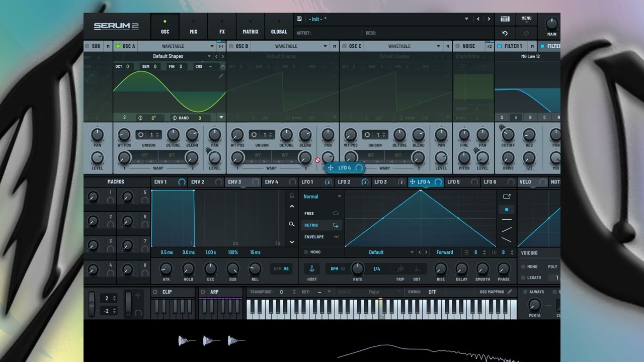This screenshot has height=362, width=644.
Task: Click the OSC C unison gear icon
Action: (x=367, y=135)
